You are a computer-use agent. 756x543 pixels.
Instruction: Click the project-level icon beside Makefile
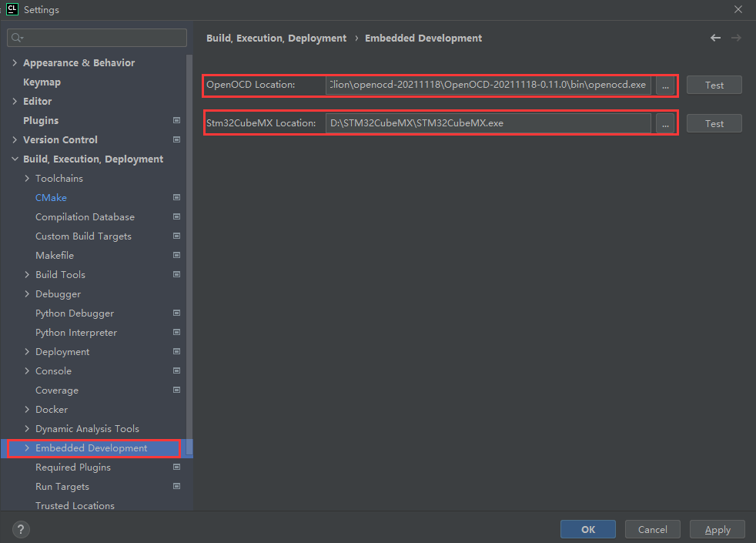click(x=176, y=255)
